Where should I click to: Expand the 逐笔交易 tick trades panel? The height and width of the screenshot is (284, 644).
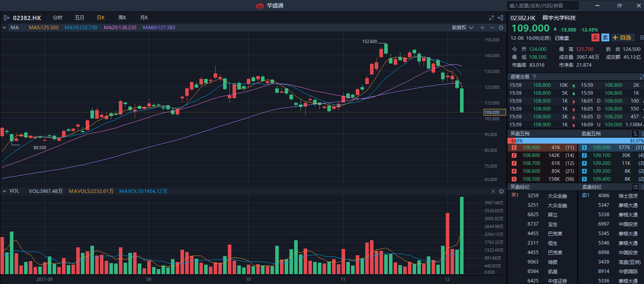[x=641, y=77]
